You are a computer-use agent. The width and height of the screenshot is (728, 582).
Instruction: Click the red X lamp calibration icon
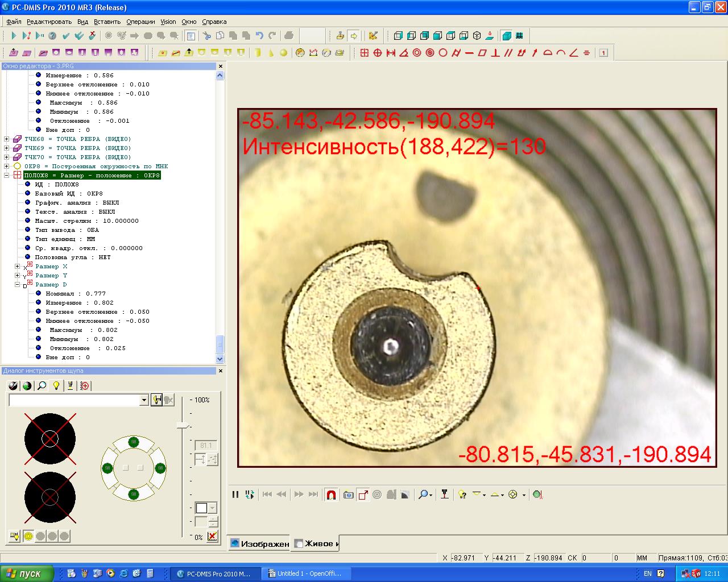click(x=212, y=536)
